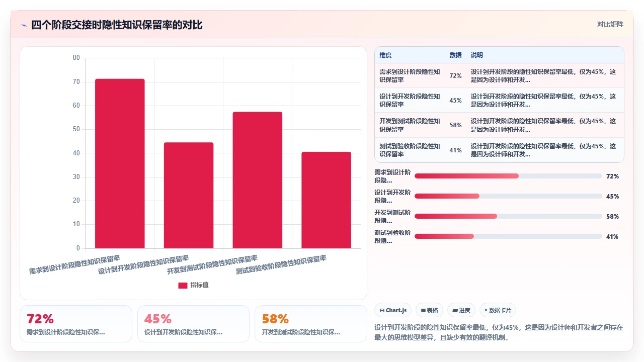644x362 pixels.
Task: Click the 58% value beside the progress bar
Action: pyautogui.click(x=612, y=217)
